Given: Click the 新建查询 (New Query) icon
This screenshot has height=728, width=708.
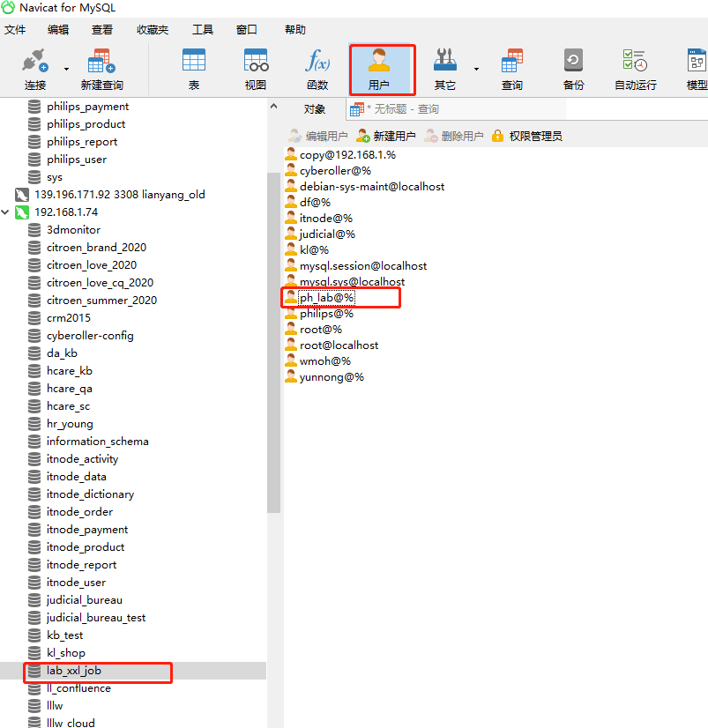Looking at the screenshot, I should click(x=101, y=68).
